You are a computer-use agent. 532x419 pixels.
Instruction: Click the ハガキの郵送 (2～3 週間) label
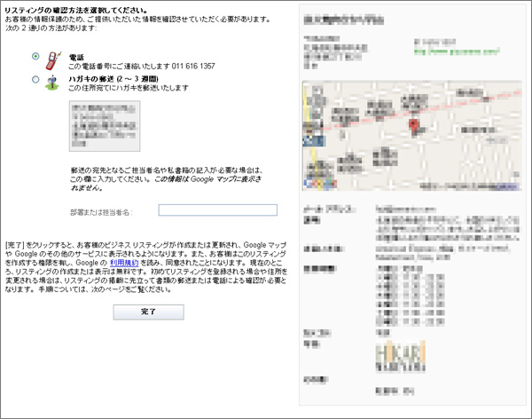tap(113, 79)
